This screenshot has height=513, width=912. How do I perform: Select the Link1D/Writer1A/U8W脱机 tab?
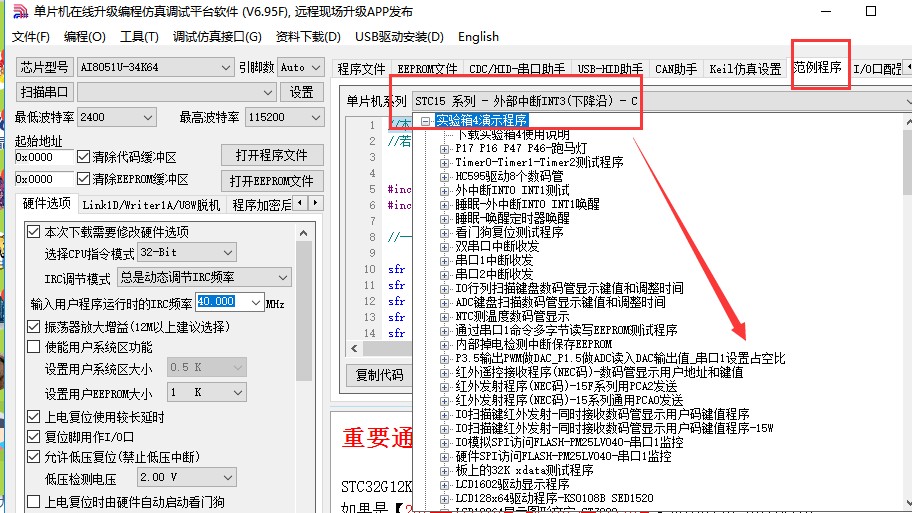pos(151,205)
